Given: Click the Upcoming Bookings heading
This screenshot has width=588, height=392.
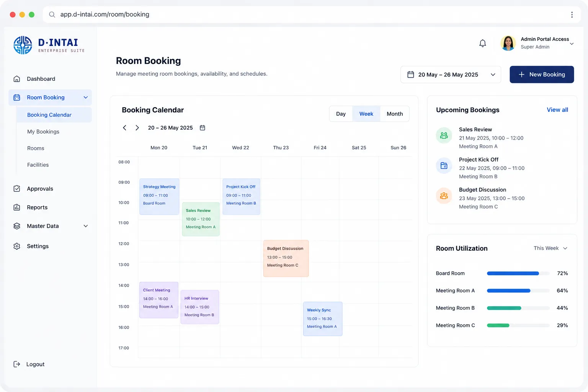Looking at the screenshot, I should (x=468, y=110).
